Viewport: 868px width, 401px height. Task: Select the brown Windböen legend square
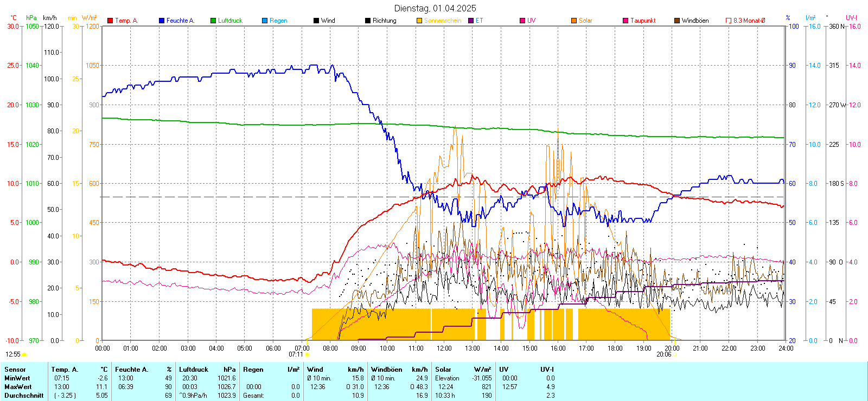[677, 21]
